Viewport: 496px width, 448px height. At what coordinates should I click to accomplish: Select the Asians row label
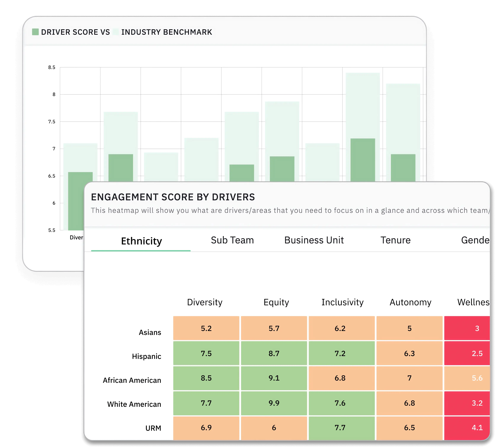point(150,332)
